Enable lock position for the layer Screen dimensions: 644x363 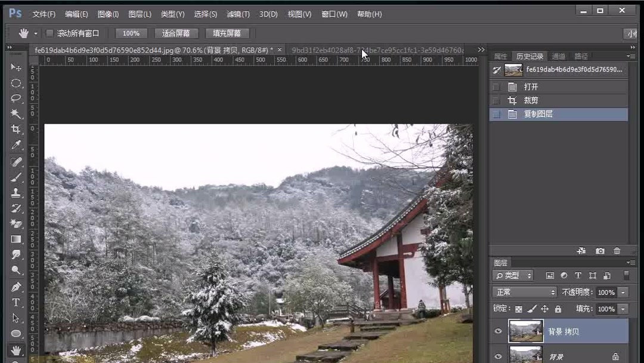(544, 309)
